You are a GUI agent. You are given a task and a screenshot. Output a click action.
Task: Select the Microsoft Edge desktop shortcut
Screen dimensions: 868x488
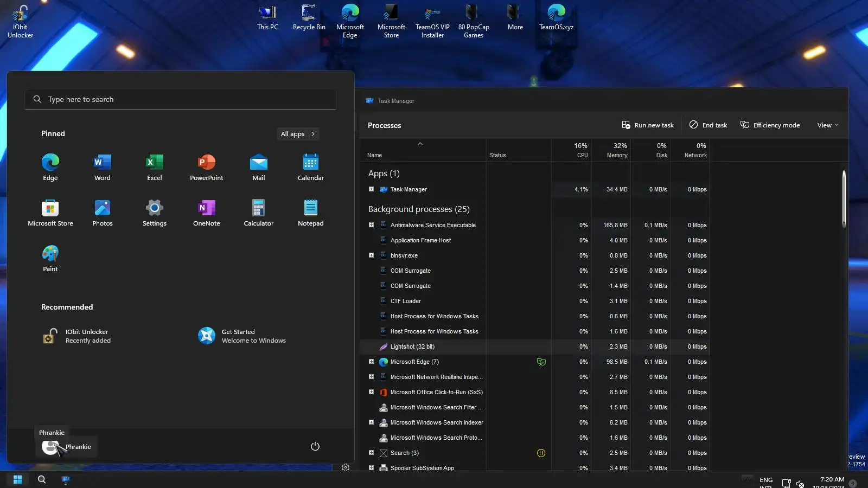tap(350, 22)
